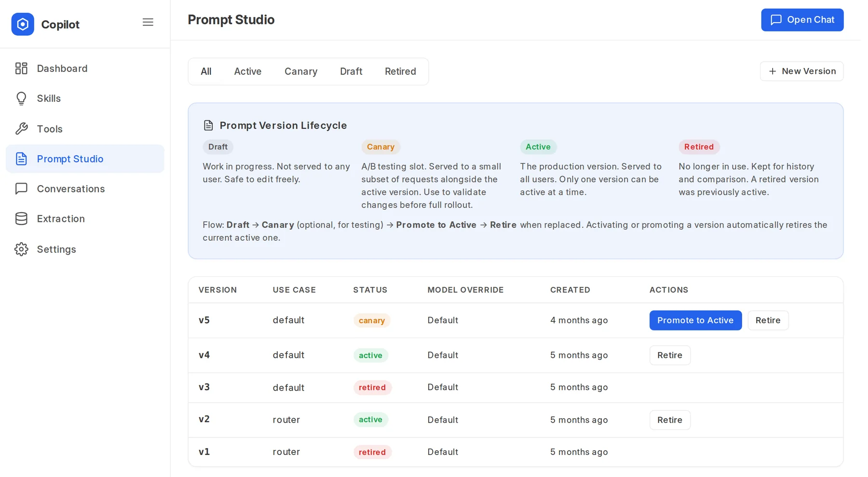Click the chat icon inside Open Chat button
This screenshot has height=477, width=868.
pyautogui.click(x=776, y=20)
